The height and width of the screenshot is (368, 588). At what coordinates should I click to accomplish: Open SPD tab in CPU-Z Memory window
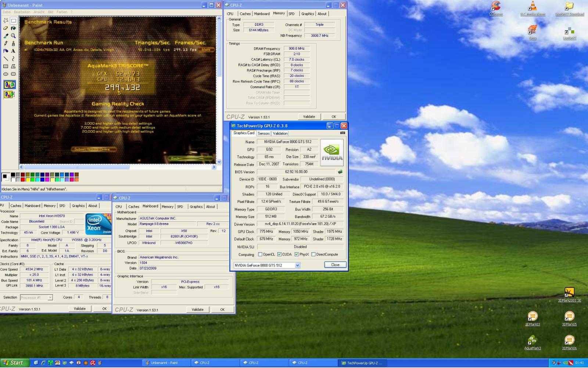pos(291,14)
